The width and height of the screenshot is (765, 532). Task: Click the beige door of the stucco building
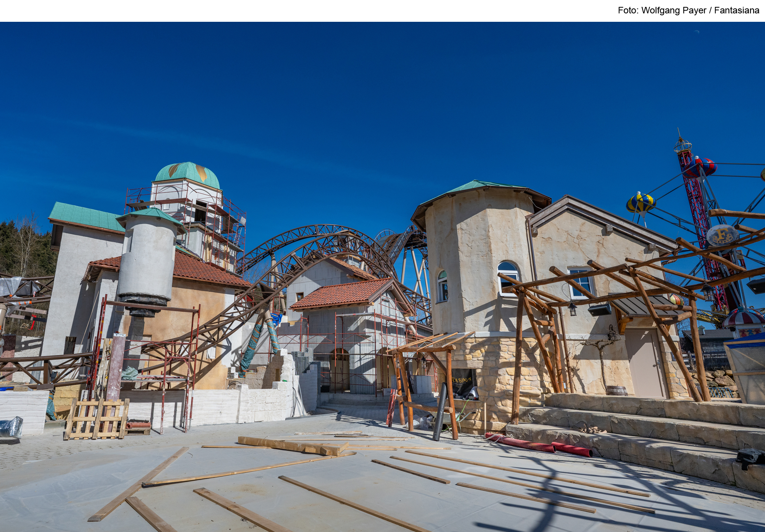[x=646, y=363]
